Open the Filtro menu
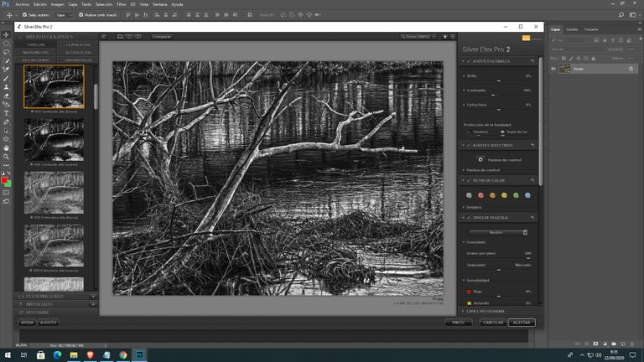Screen dimensions: 644x362 pyautogui.click(x=121, y=4)
